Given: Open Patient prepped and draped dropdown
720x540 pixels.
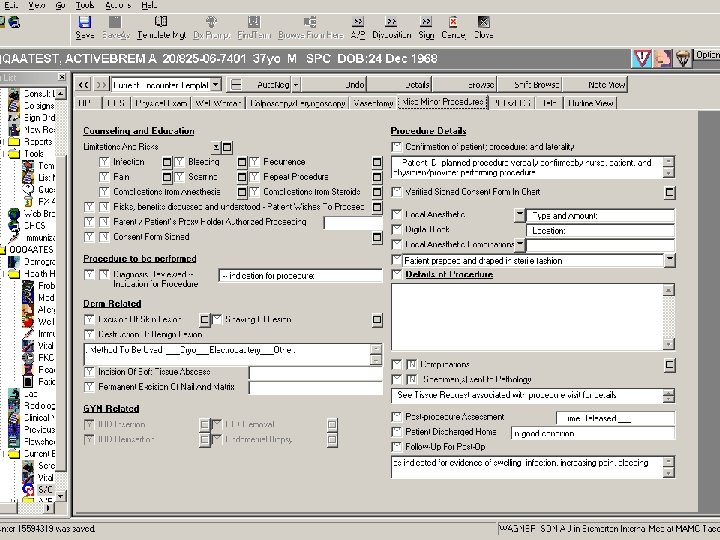Looking at the screenshot, I should tap(669, 260).
